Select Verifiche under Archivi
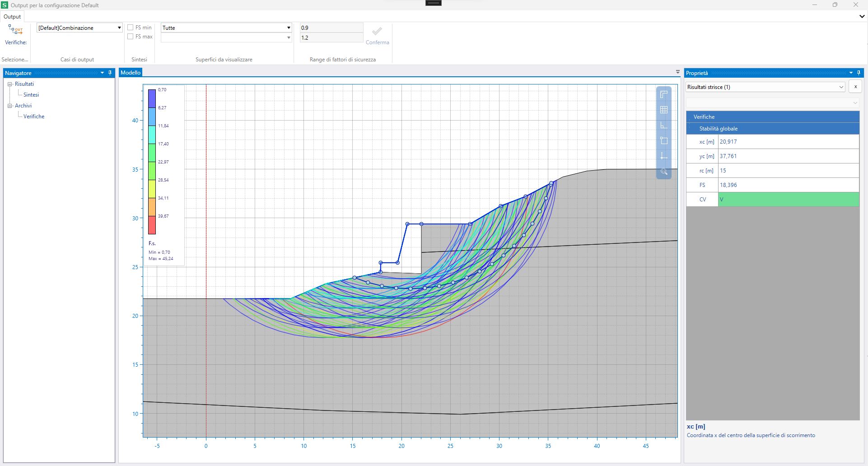The height and width of the screenshot is (466, 868). [x=34, y=116]
